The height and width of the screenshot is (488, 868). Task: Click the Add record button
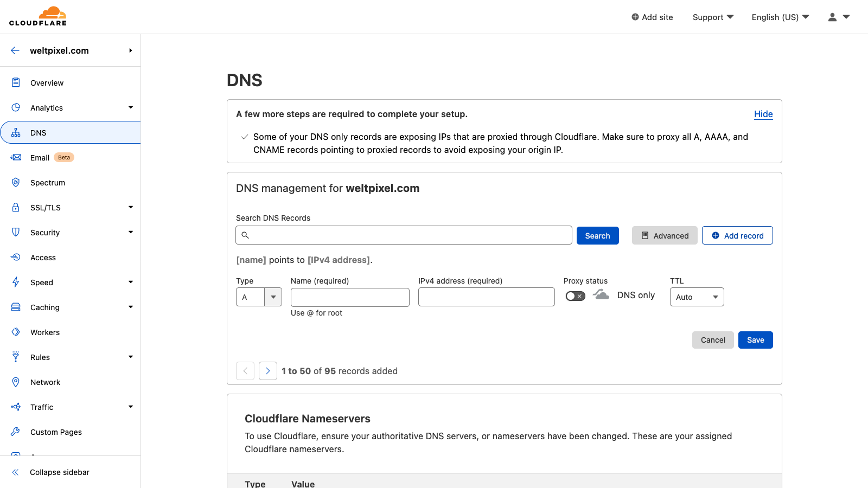[737, 236]
